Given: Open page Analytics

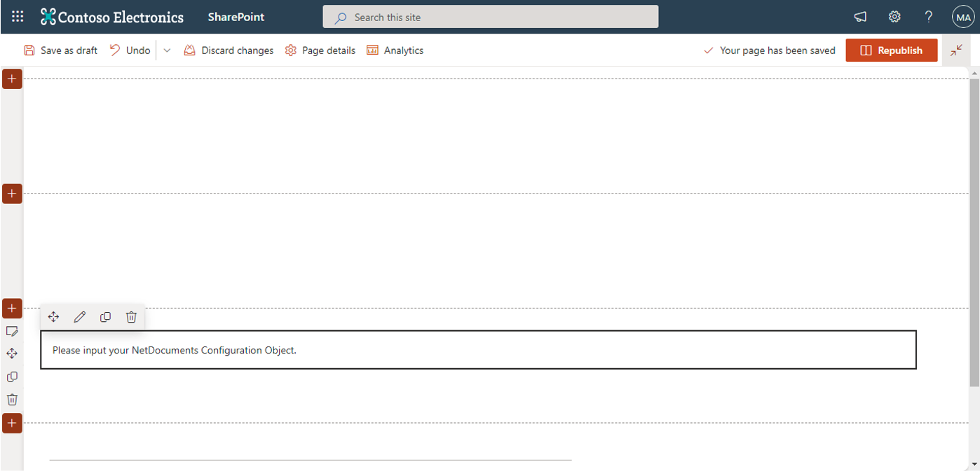Looking at the screenshot, I should [395, 50].
